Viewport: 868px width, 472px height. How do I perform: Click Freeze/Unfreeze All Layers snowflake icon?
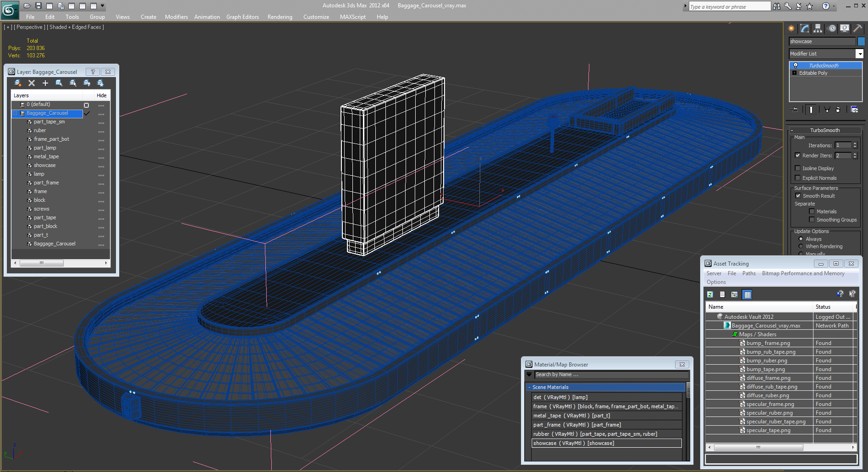pyautogui.click(x=100, y=83)
